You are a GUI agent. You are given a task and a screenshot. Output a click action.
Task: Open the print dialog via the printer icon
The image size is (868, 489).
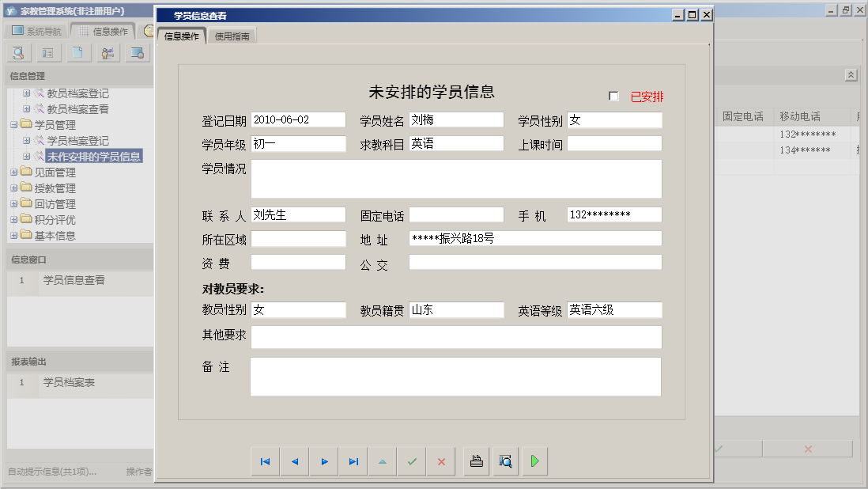pos(476,461)
